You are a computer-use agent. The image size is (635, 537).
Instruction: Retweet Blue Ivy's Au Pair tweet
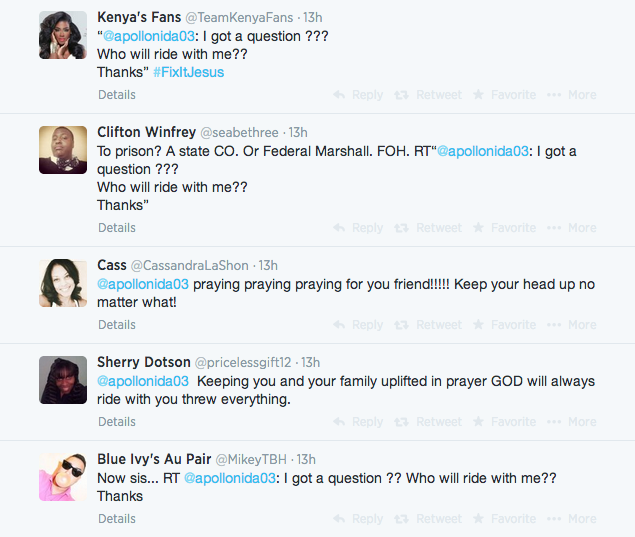(x=429, y=519)
